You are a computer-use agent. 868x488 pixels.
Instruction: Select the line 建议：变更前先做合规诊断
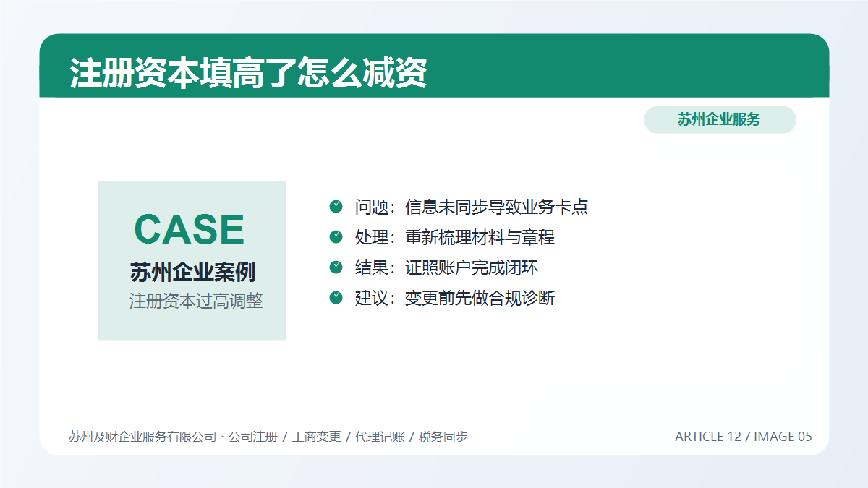tap(454, 299)
